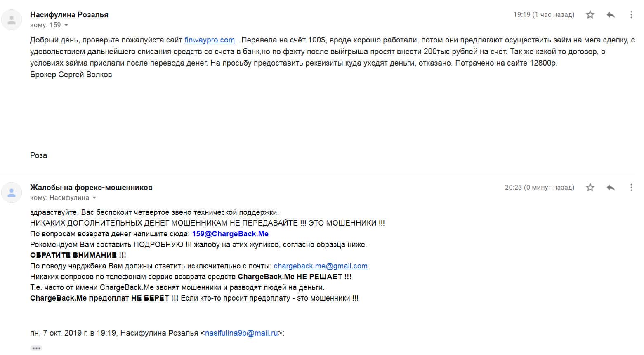Open the finwaypro.com link
Screen dimensions: 644x355
pos(210,40)
